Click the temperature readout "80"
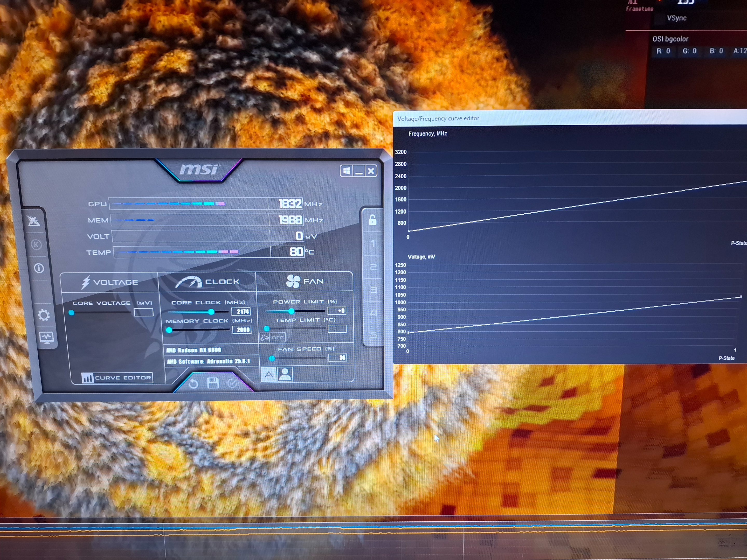Viewport: 747px width, 560px height. [296, 251]
